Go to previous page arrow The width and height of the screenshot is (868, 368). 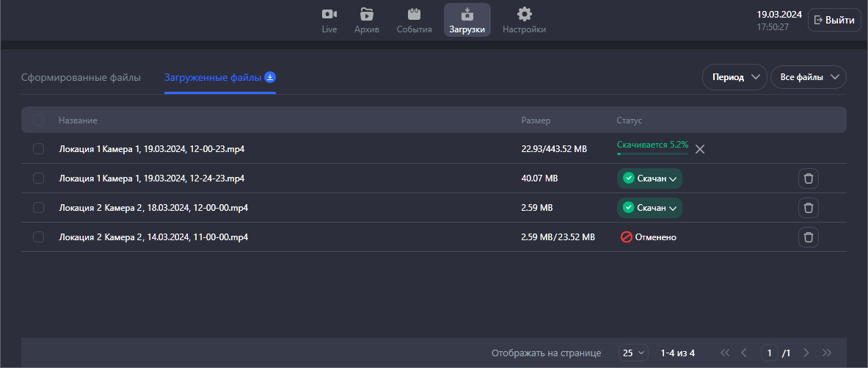(x=744, y=353)
